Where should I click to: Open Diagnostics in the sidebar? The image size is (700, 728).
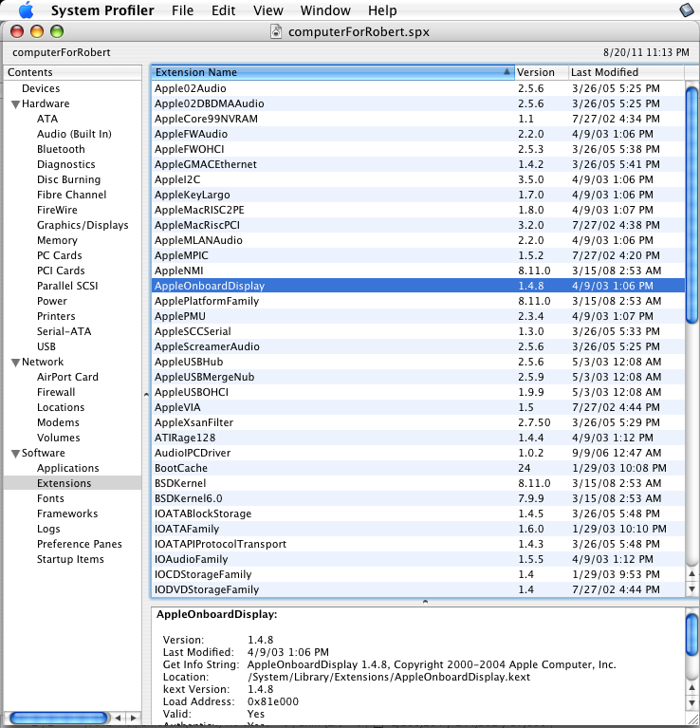(x=65, y=164)
